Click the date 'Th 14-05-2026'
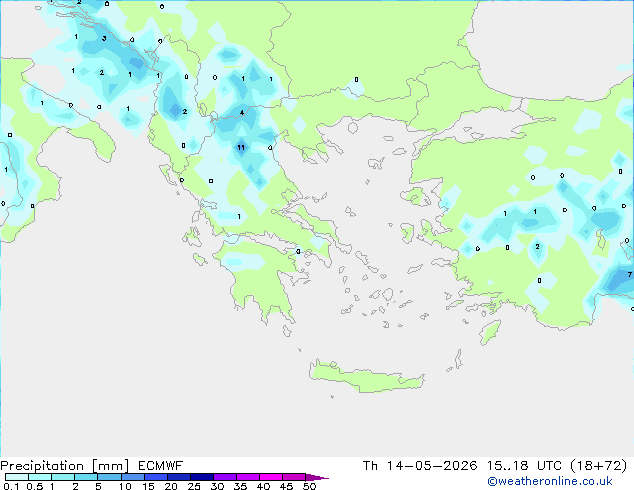Image resolution: width=634 pixels, height=490 pixels. pos(420,466)
